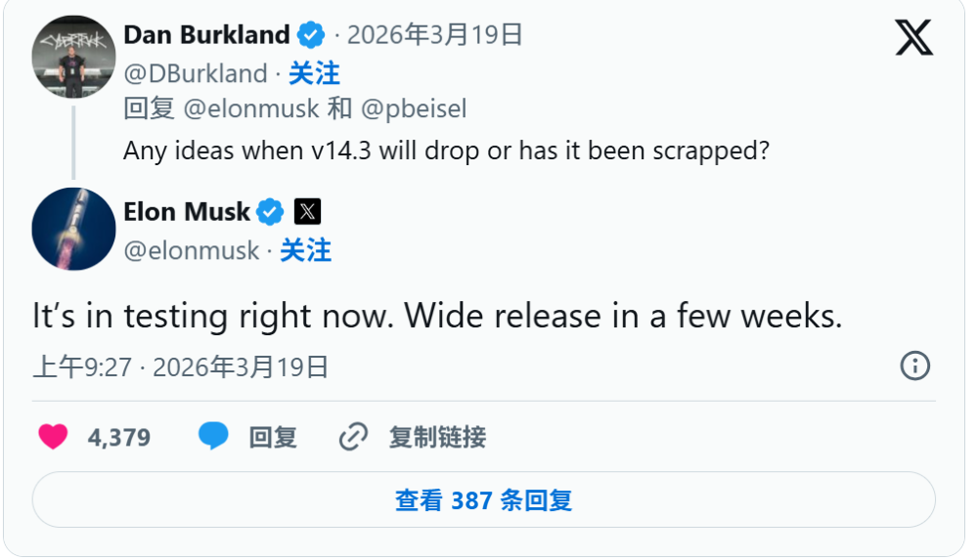Follow Elon Musk via 关注 link
Viewport: 978px width, 560px height.
305,250
